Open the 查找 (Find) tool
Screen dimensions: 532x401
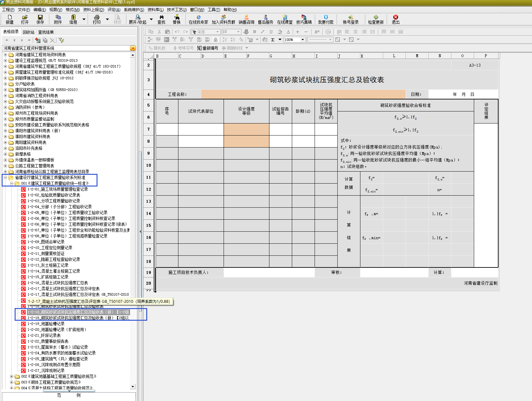162,19
